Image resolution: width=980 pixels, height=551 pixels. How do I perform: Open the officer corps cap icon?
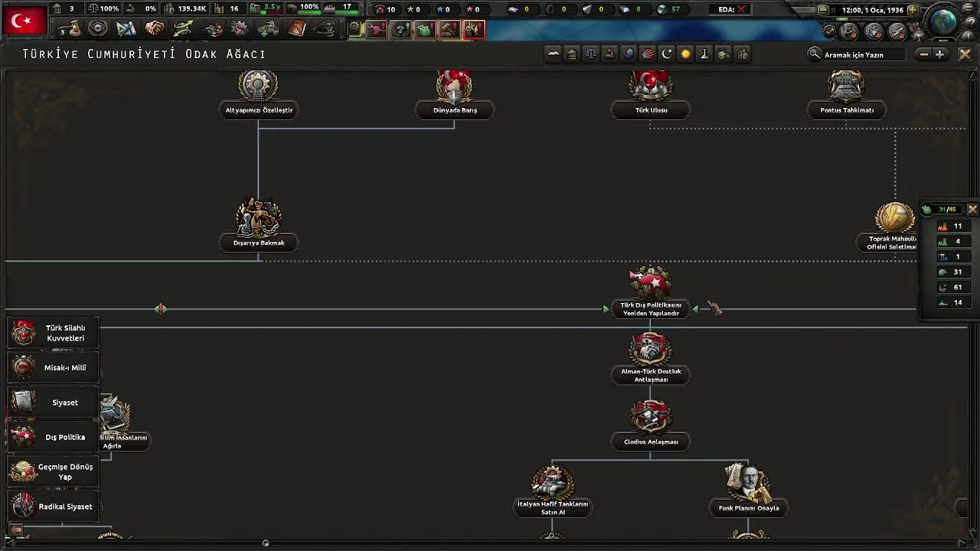[325, 29]
